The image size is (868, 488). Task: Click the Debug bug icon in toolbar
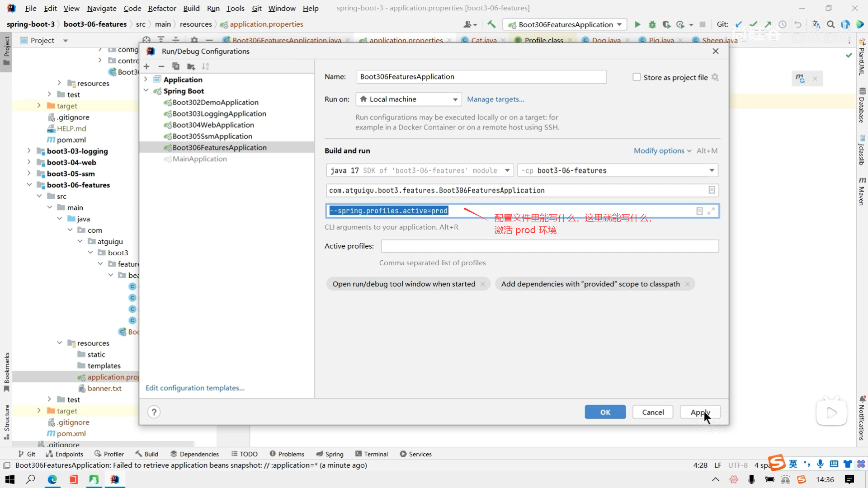[652, 24]
